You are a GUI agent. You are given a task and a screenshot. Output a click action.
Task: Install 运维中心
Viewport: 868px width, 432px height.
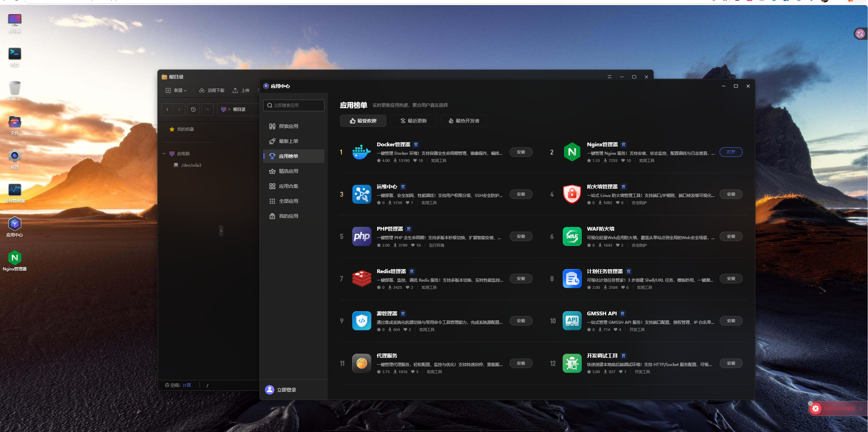coord(521,194)
